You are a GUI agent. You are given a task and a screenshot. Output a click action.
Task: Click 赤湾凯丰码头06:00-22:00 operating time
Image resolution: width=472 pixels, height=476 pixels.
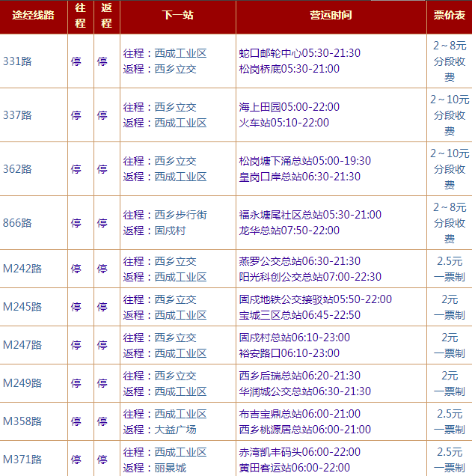point(300,452)
